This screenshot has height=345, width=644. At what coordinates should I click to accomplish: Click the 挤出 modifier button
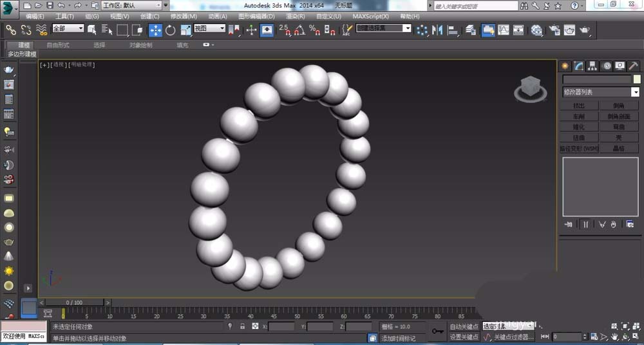(x=578, y=106)
